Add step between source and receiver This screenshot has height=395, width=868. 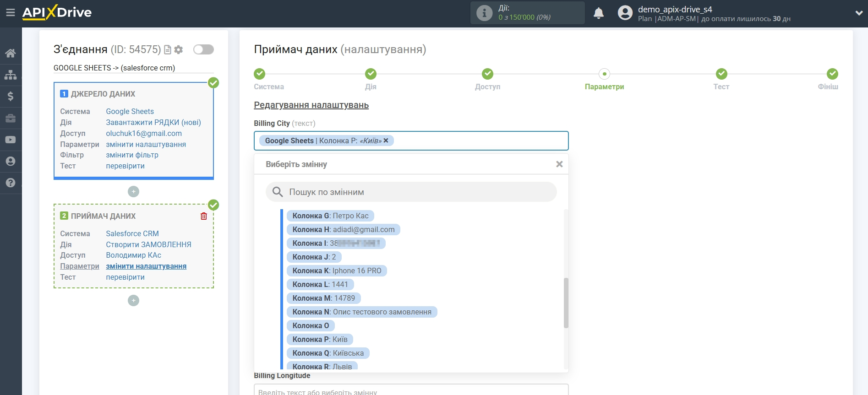pyautogui.click(x=133, y=191)
